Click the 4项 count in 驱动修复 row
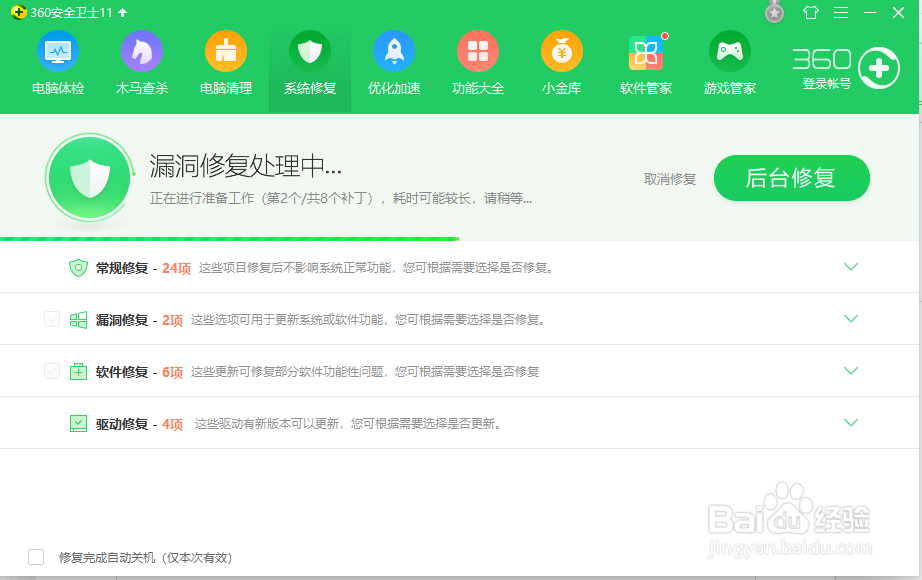Viewport: 922px width, 580px height. (x=172, y=424)
